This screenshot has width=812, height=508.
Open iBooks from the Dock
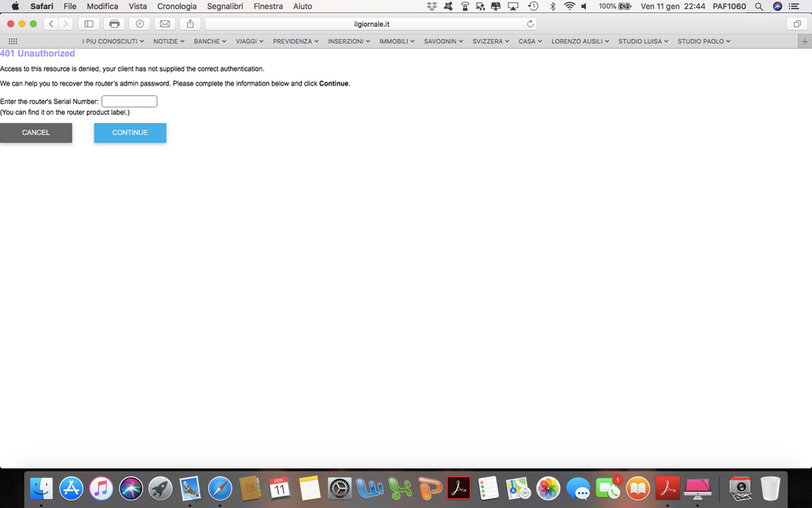tap(638, 488)
